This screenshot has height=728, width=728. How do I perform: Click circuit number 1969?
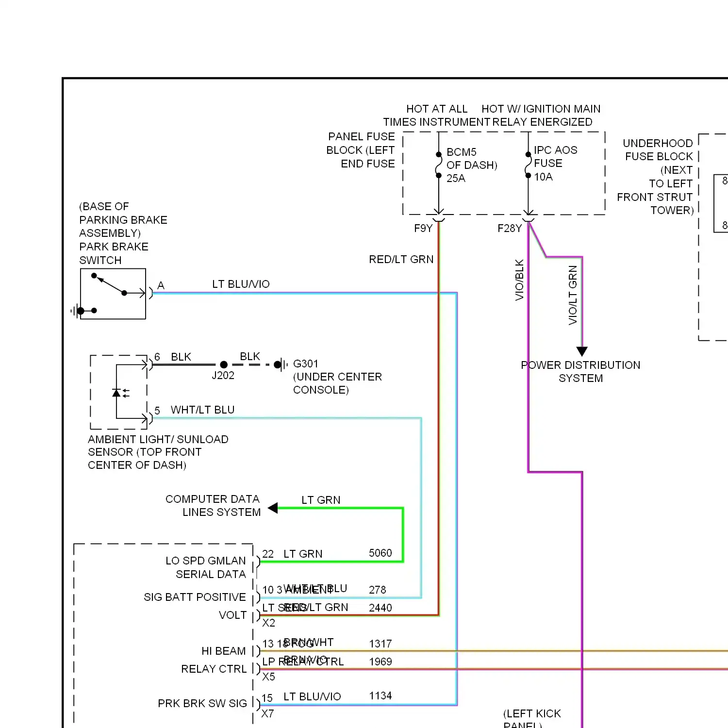coord(381,662)
